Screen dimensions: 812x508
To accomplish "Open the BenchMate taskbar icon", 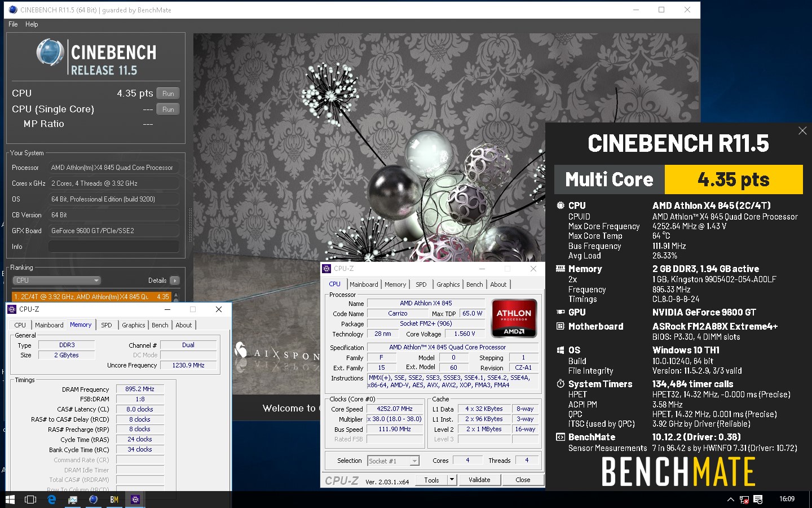I will (x=114, y=500).
